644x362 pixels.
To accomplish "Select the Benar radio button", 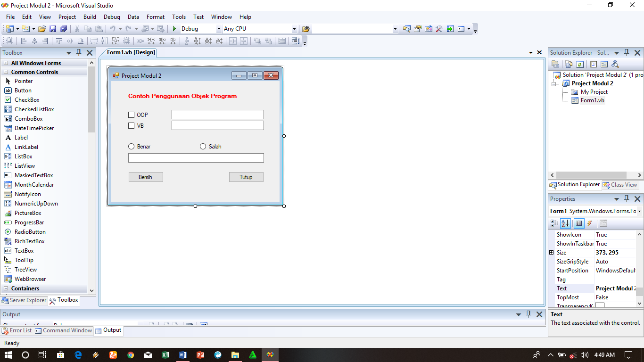I will click(x=131, y=146).
